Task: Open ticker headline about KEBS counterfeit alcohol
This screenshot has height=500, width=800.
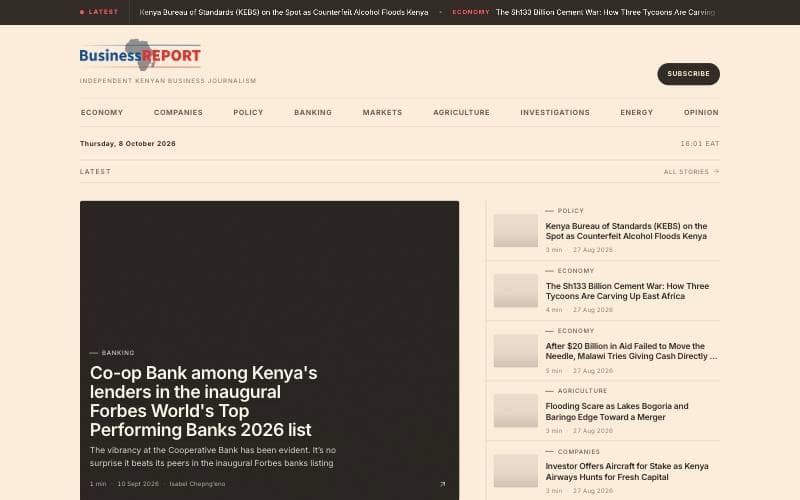Action: [x=284, y=12]
